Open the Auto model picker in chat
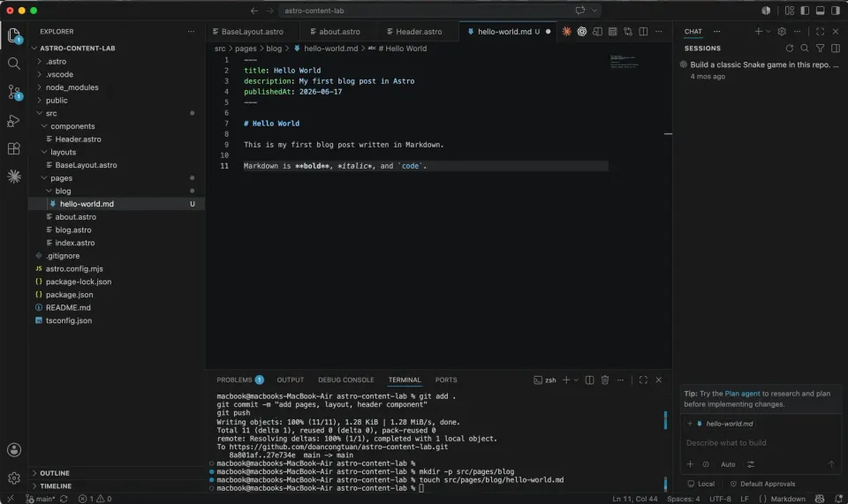The width and height of the screenshot is (848, 504). (x=728, y=464)
